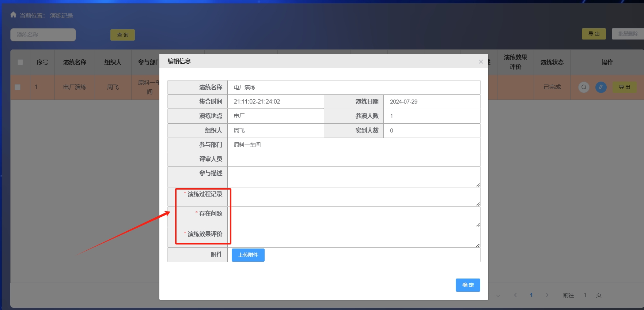Image resolution: width=644 pixels, height=310 pixels.
Task: Click the 演练名称 search input field
Action: 43,35
